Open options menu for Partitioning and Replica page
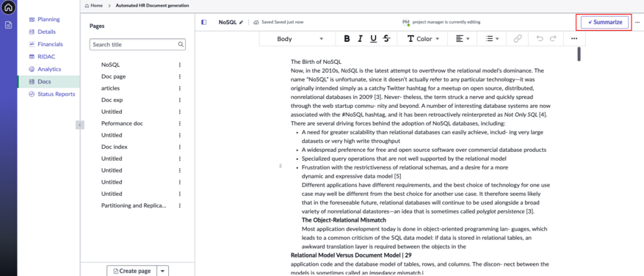Image resolution: width=644 pixels, height=276 pixels. click(x=179, y=206)
